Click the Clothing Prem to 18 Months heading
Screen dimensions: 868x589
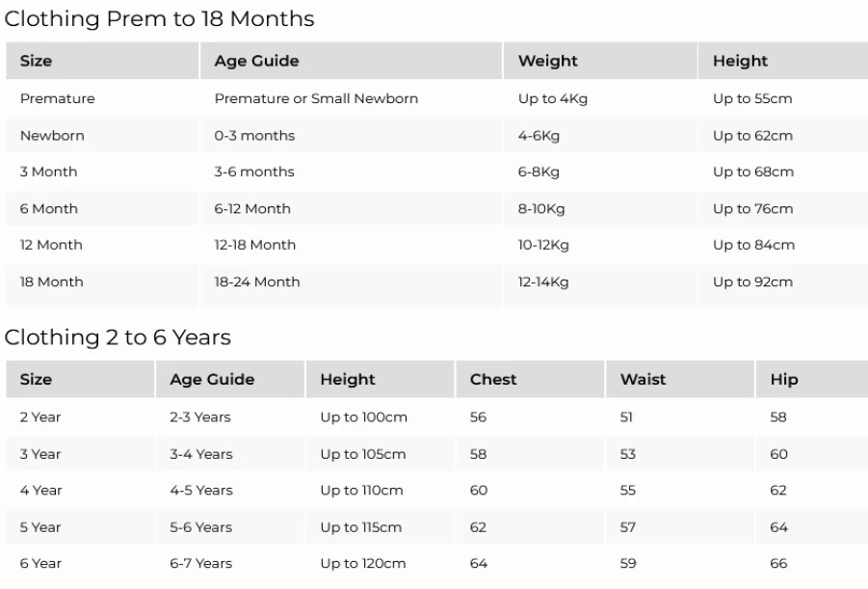coord(159,19)
